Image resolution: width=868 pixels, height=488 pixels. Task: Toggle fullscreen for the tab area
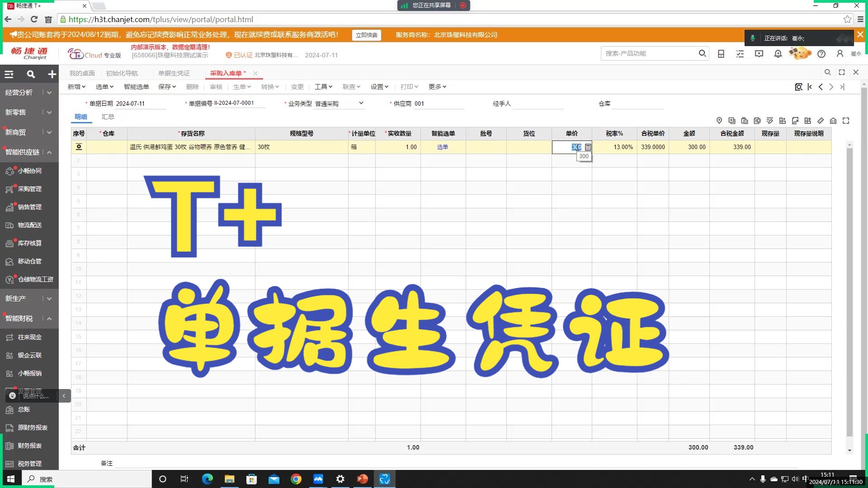842,72
